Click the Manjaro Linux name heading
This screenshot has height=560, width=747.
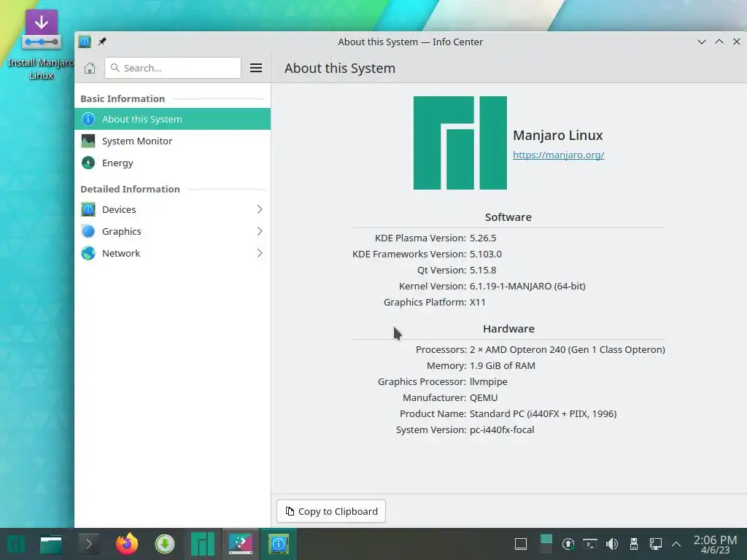[558, 135]
